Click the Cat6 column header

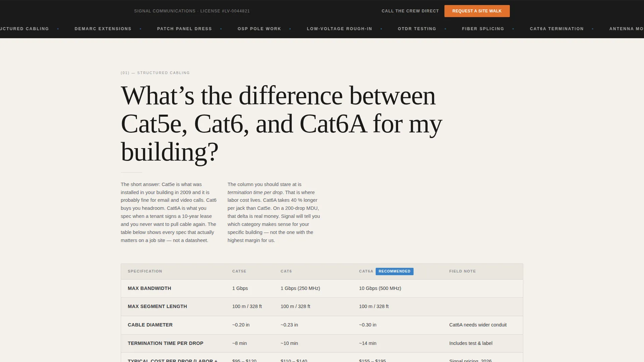pos(286,271)
